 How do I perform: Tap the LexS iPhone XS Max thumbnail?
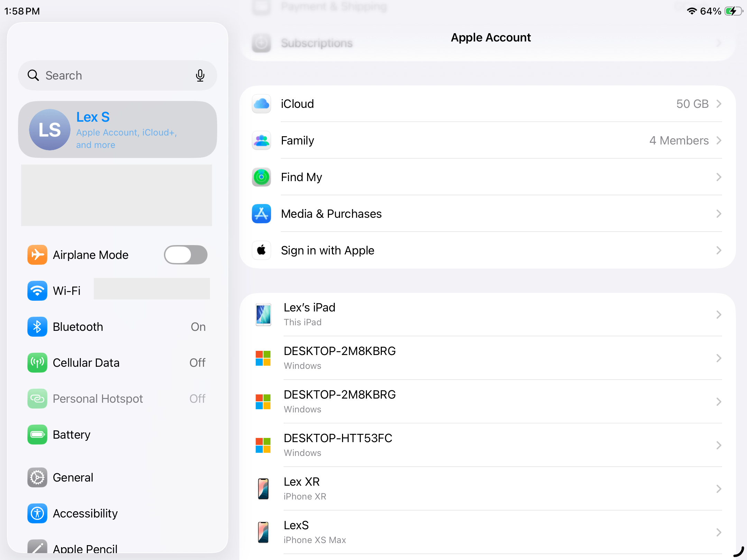(263, 532)
